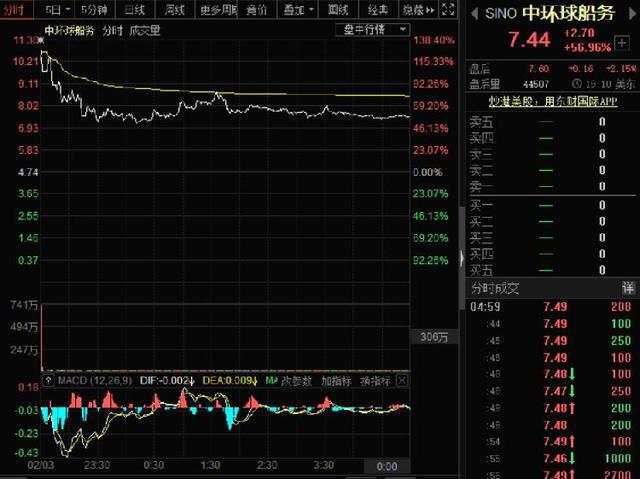Click DIF:-0.002 indicator value

[x=167, y=381]
